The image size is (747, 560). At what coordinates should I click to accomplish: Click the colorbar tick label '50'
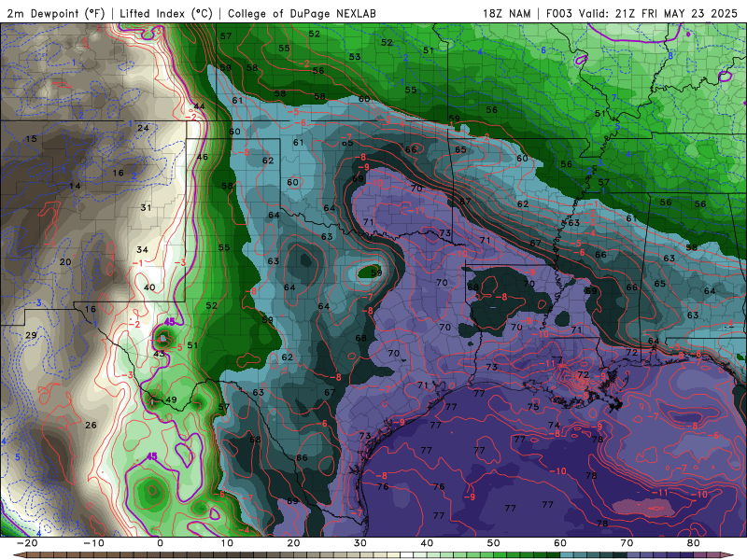494,543
